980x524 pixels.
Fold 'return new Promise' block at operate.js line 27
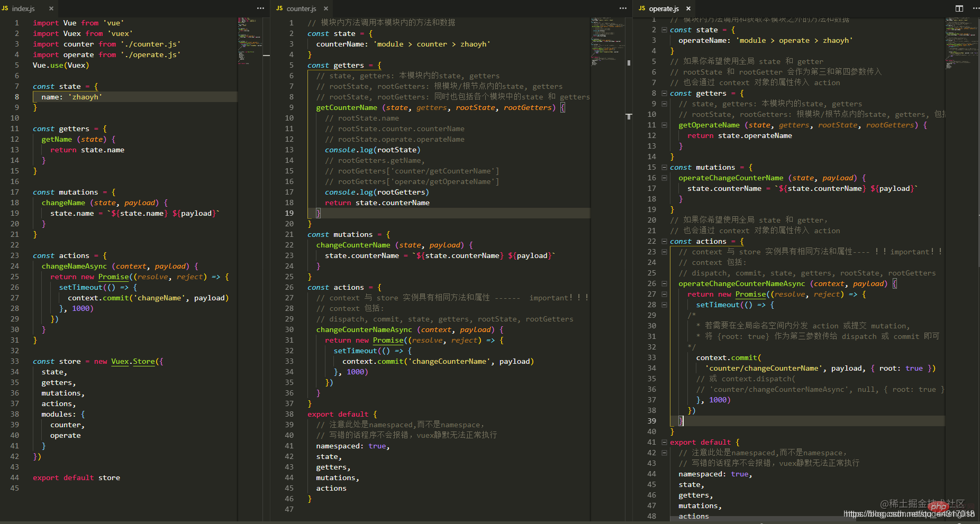click(664, 295)
